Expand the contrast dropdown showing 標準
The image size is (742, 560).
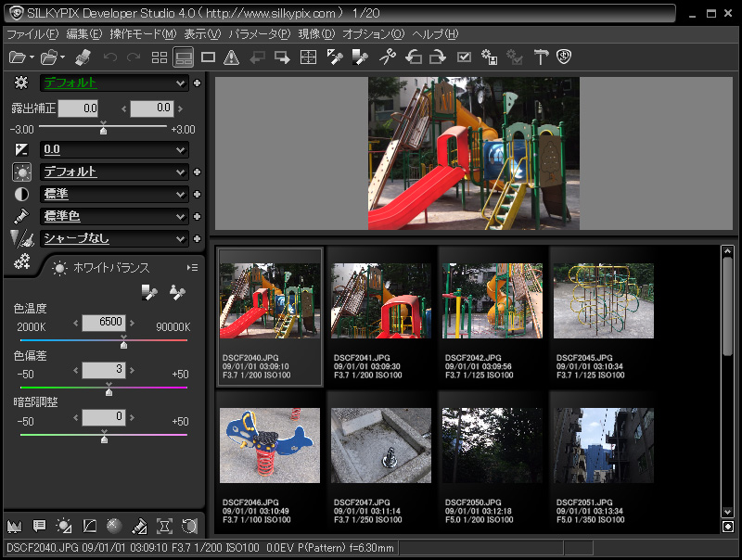point(113,194)
